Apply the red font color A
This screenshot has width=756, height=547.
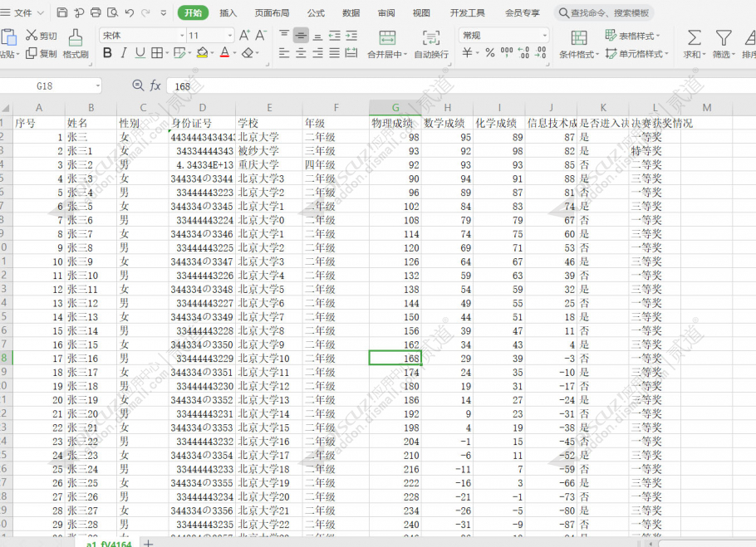coord(224,53)
